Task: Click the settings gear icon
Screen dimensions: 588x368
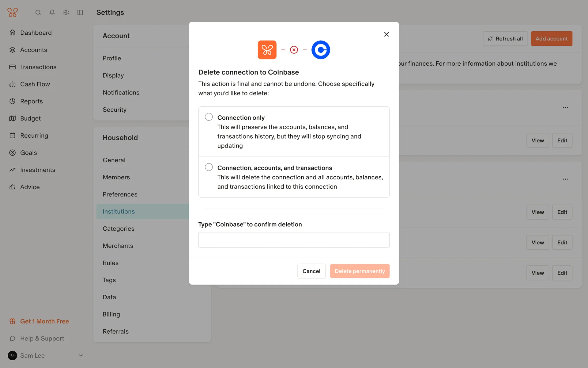Action: click(66, 13)
